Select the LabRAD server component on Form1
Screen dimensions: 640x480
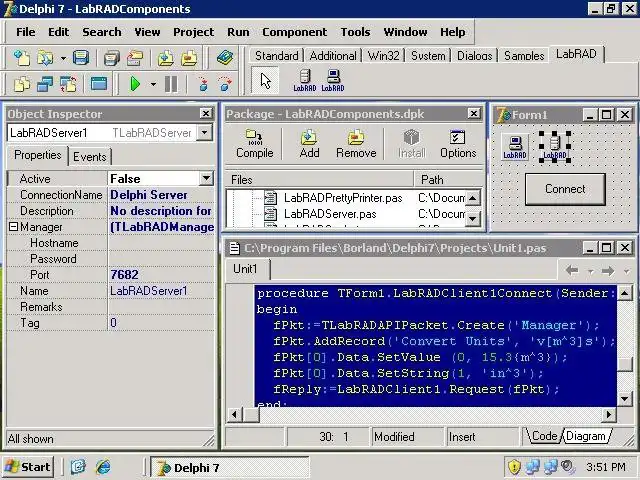tap(555, 147)
